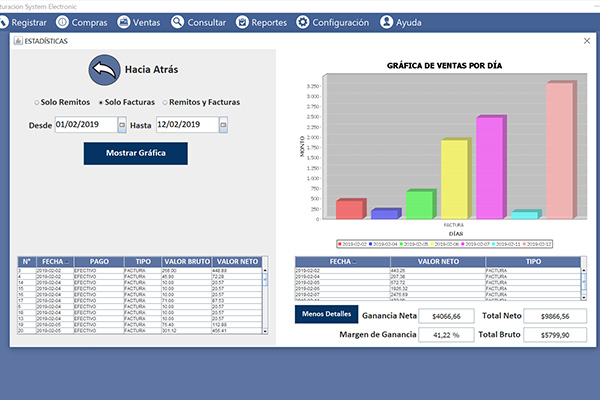Close the ESTADÍSTICAS window
Viewport: 600px width, 400px height.
587,41
